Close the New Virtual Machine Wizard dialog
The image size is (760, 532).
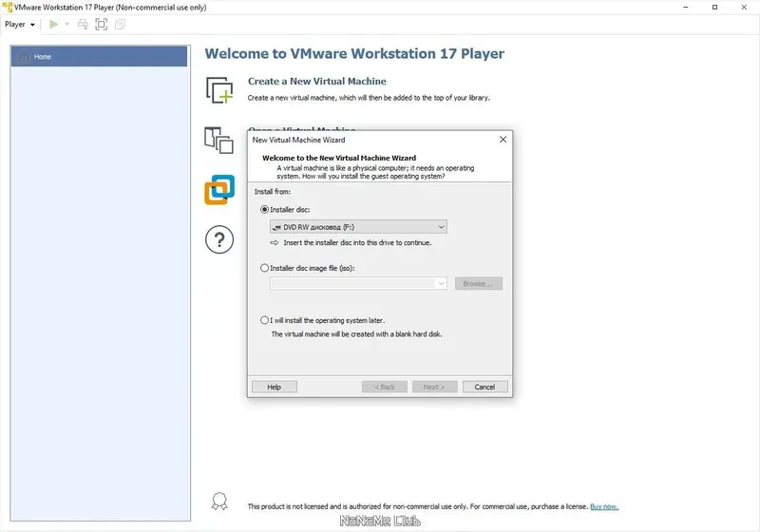click(503, 140)
